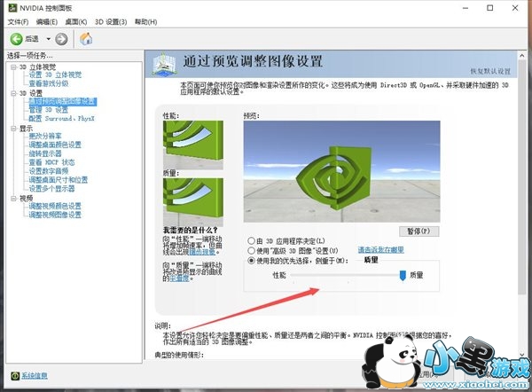Image resolution: width=532 pixels, height=392 pixels.
Task: Click the green Back arrow icon
Action: point(16,39)
